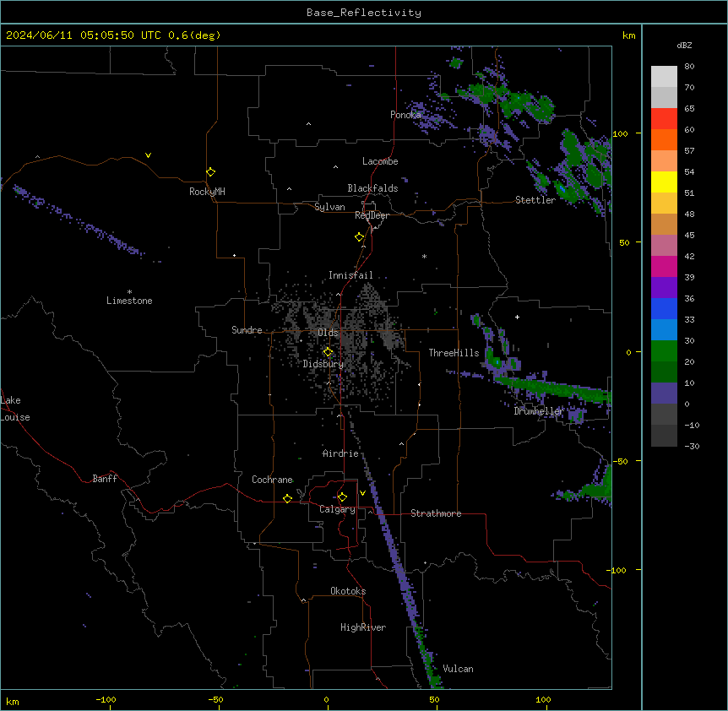Click the yellow V marker northwest of RockyMH
Viewport: 728px width, 711px height.
coord(148,155)
